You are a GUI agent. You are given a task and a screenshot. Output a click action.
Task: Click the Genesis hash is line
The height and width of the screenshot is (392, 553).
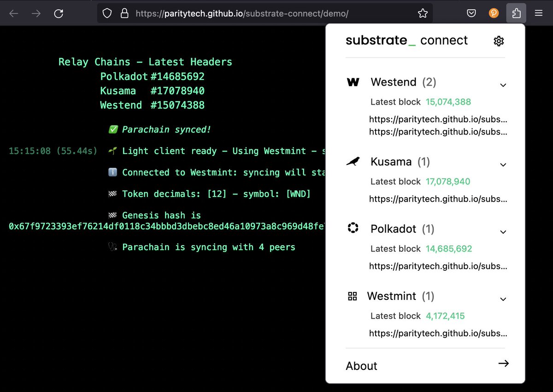click(154, 215)
